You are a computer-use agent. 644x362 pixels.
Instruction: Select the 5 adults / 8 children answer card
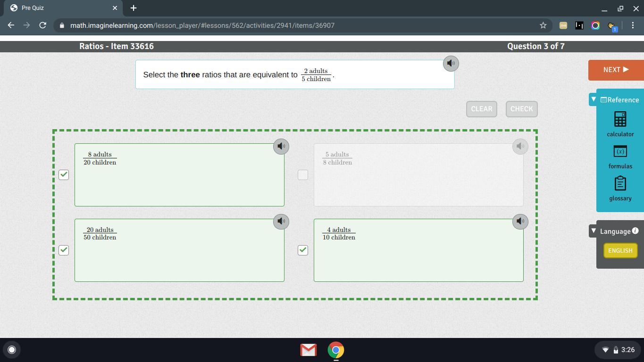(418, 175)
